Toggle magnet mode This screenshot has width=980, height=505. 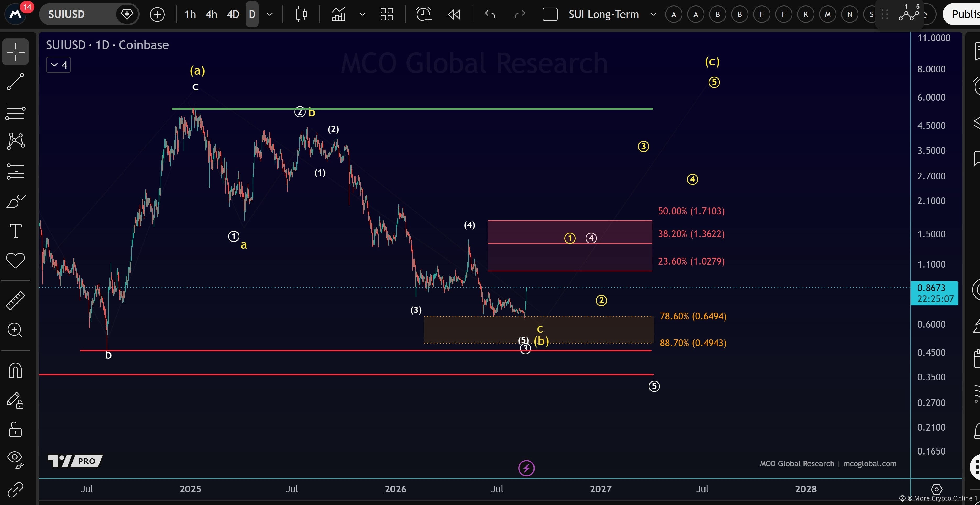click(16, 370)
